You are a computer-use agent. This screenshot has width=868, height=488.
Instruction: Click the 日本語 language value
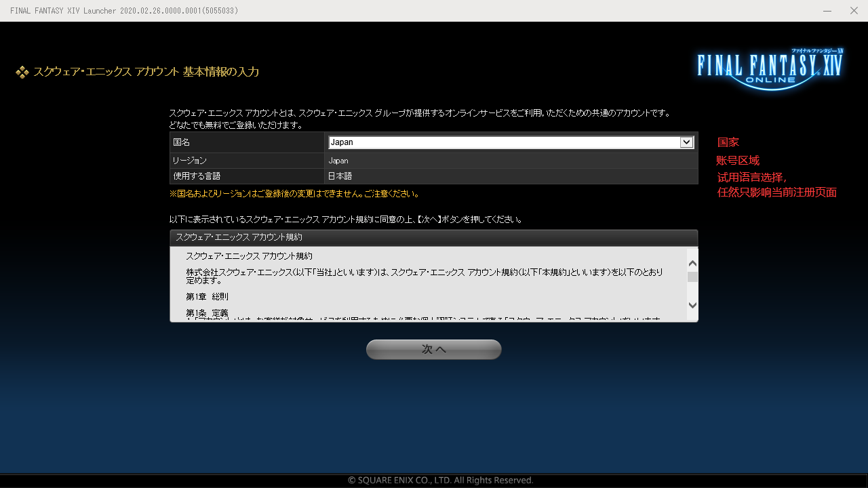[x=340, y=176]
